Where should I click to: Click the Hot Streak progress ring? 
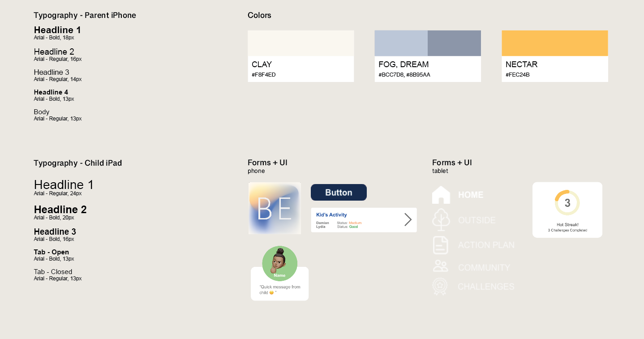(x=567, y=203)
